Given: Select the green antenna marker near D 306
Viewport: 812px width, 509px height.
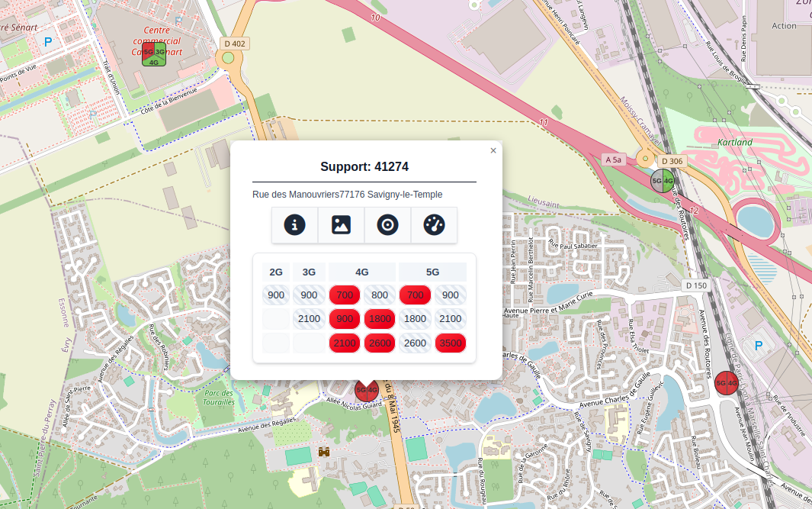Looking at the screenshot, I should (x=662, y=182).
